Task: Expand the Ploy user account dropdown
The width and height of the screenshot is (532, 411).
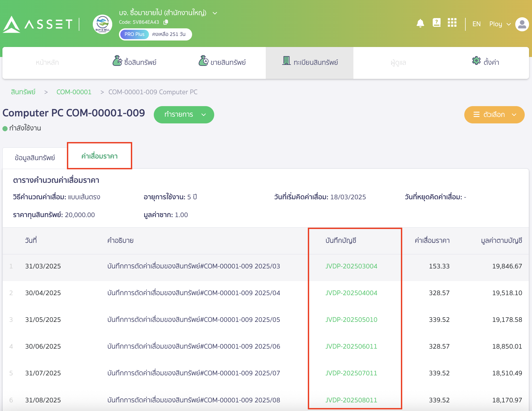Action: tap(500, 24)
